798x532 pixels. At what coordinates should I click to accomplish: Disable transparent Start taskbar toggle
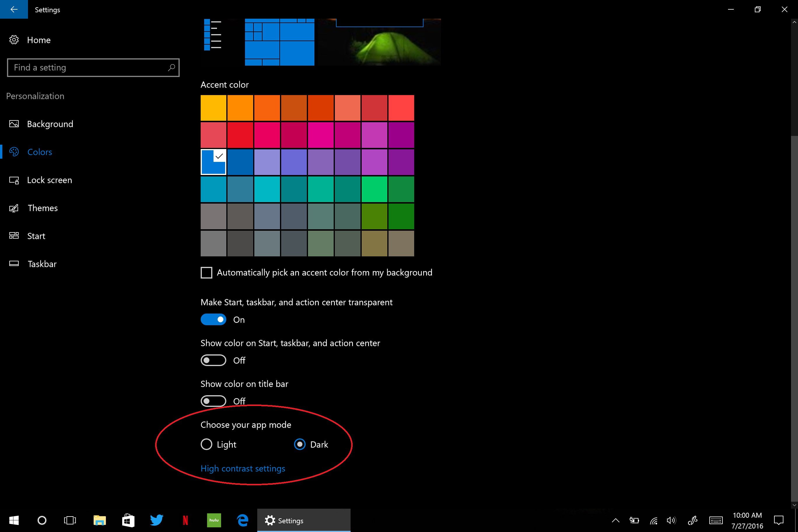point(213,319)
